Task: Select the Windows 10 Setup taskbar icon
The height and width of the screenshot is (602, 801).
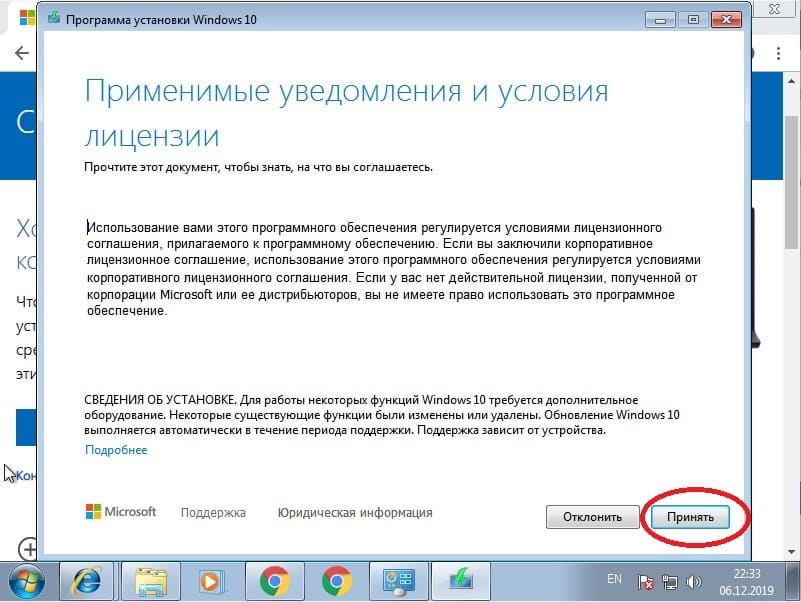Action: tap(462, 580)
